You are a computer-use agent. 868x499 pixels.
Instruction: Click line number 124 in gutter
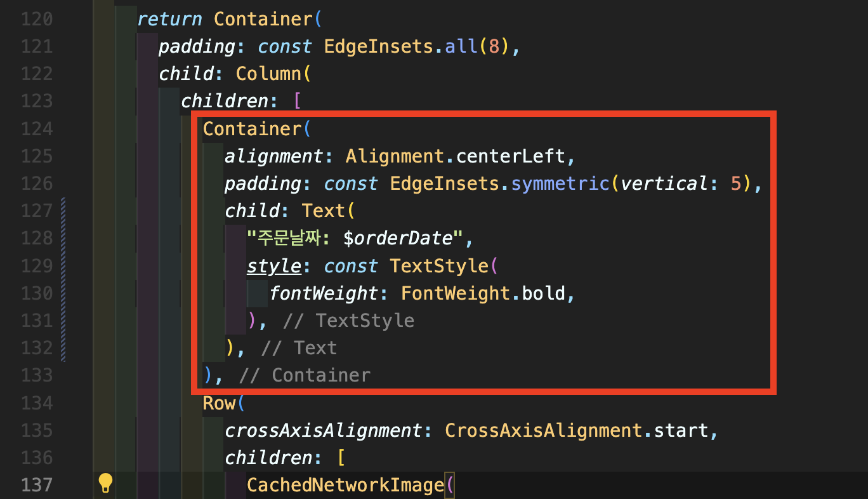pyautogui.click(x=36, y=129)
